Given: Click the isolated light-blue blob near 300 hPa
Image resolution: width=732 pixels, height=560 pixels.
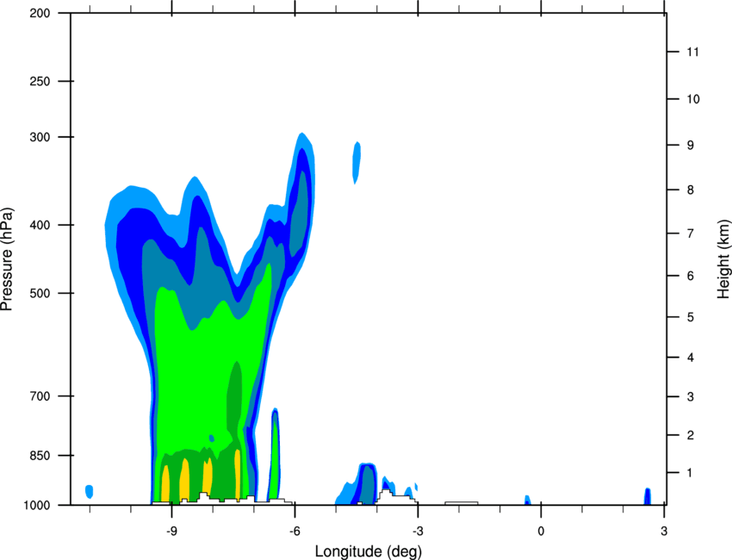Looking at the screenshot, I should tap(357, 163).
